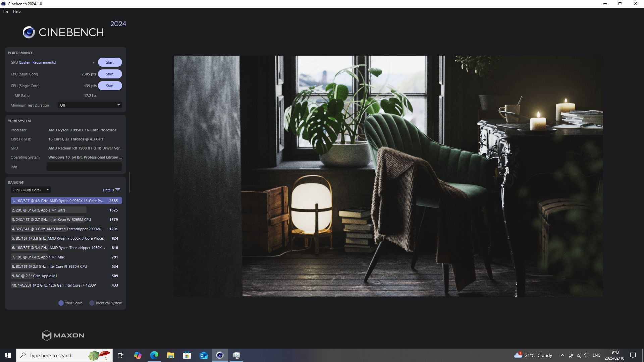Image resolution: width=644 pixels, height=362 pixels.
Task: Select the Apple M1 Ultra ranking row
Action: click(66, 210)
